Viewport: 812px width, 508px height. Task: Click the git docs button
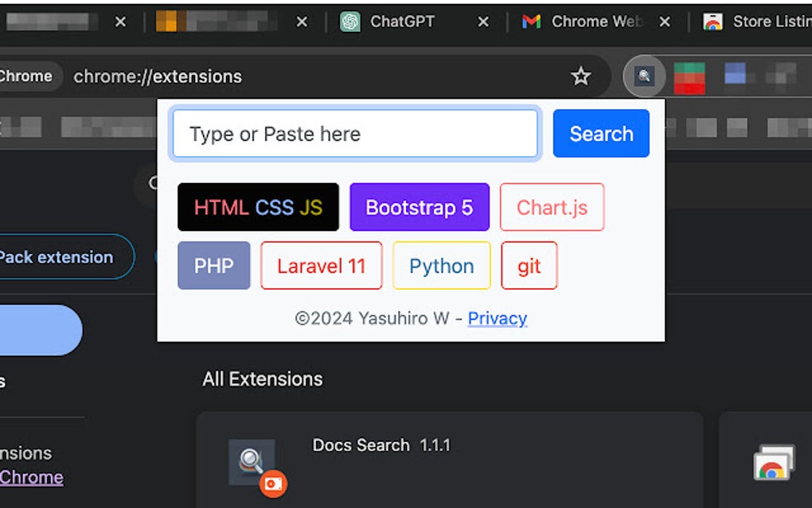(x=529, y=266)
